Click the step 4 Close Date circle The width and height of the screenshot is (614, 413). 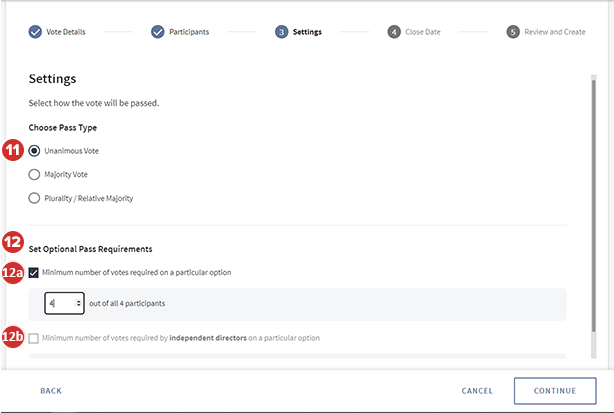point(394,32)
